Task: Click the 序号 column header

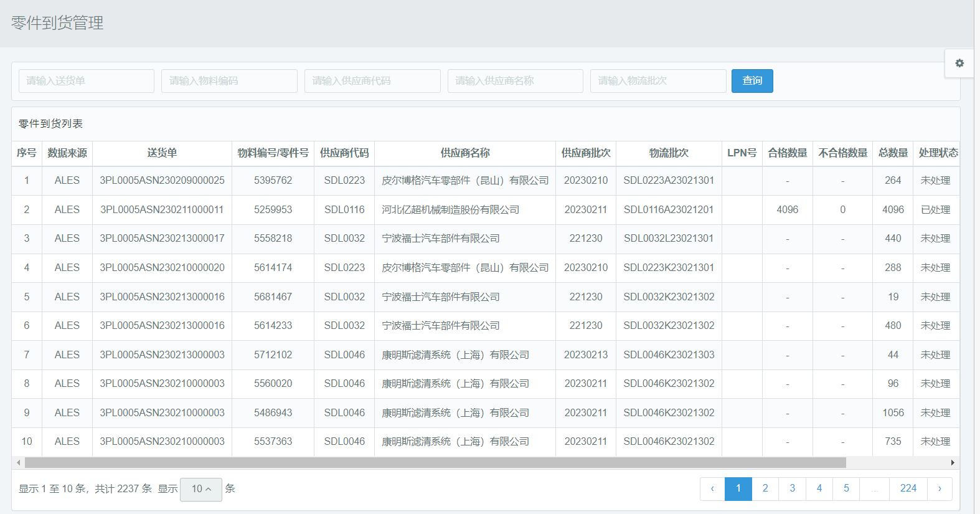Action: (x=27, y=153)
